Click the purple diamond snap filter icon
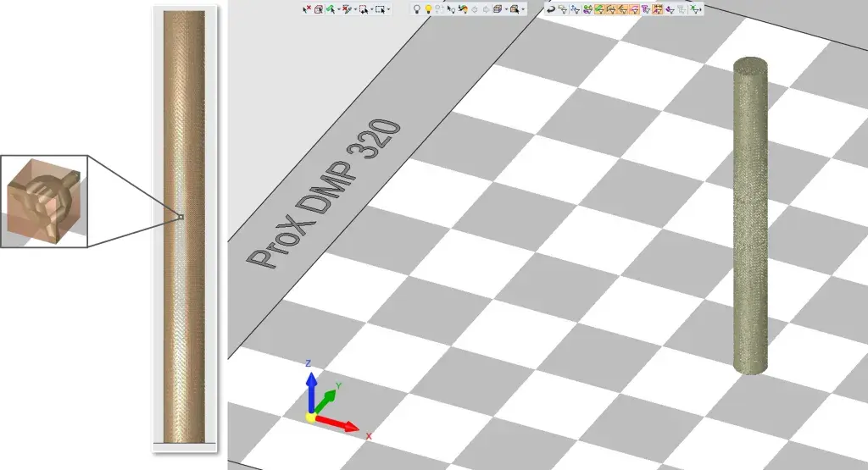Viewport: 868px width, 470px height. click(x=670, y=9)
